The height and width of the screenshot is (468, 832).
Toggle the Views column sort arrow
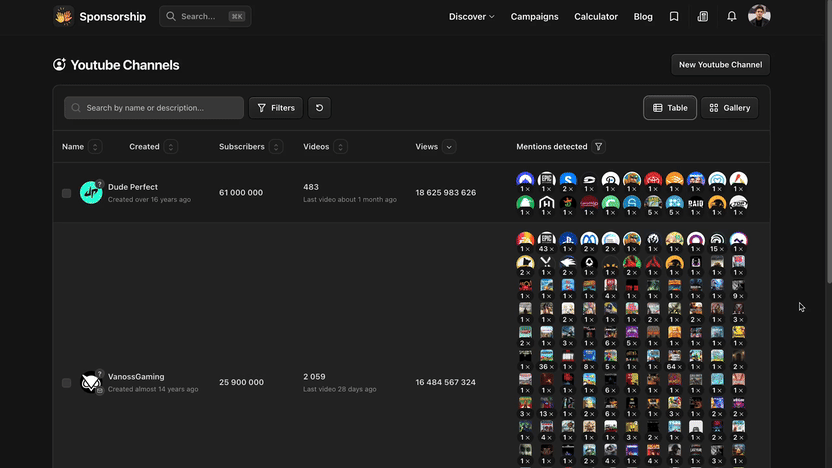tap(449, 146)
